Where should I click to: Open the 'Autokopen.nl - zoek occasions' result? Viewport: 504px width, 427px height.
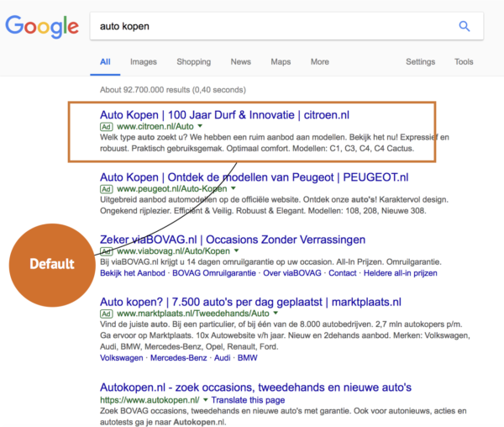255,387
